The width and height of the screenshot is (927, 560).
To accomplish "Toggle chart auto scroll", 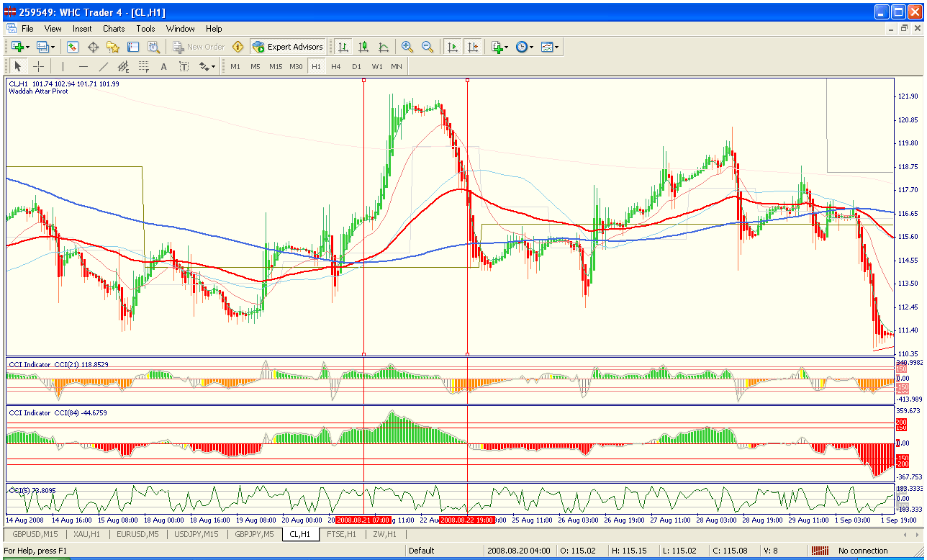I will 453,47.
